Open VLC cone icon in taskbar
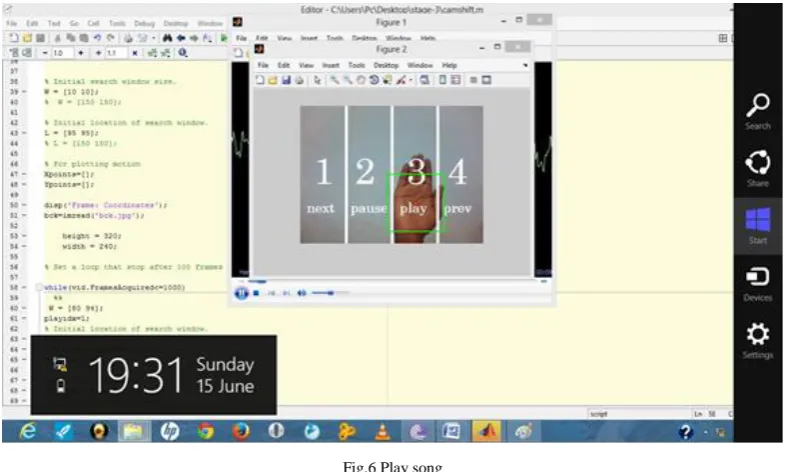This screenshot has height=472, width=787. click(x=383, y=431)
